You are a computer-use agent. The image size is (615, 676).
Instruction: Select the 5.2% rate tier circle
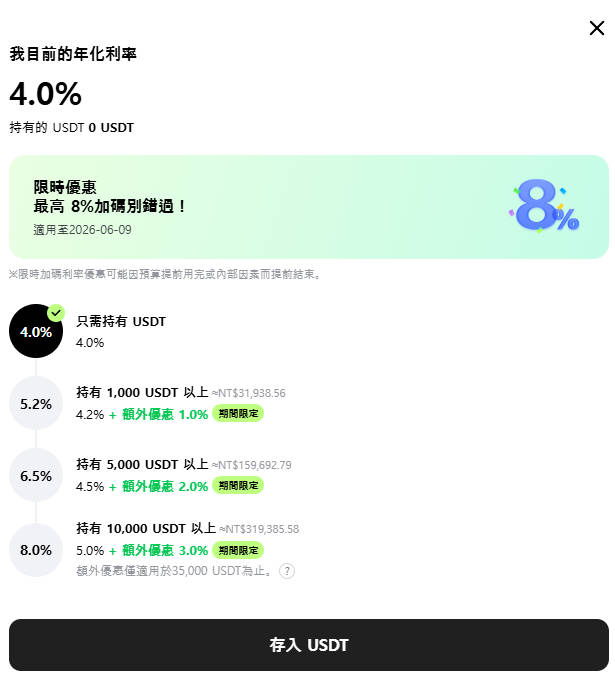[x=36, y=404]
